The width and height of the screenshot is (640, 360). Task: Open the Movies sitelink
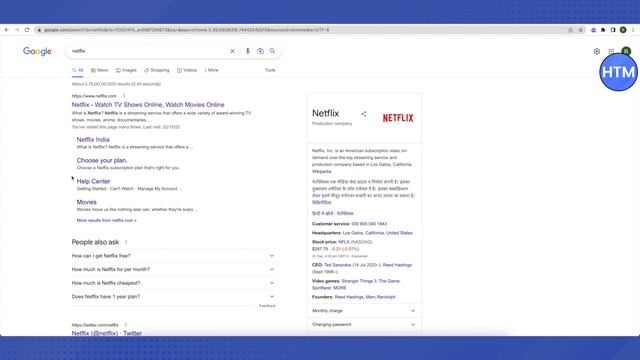pyautogui.click(x=87, y=202)
